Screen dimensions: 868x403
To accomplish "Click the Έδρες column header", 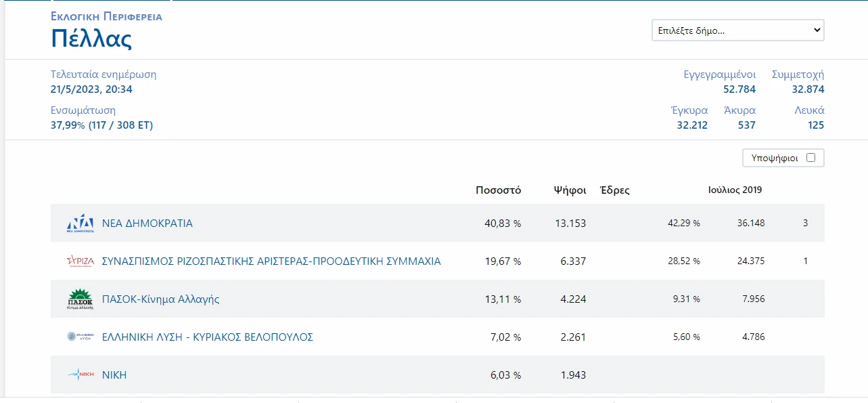I will point(614,190).
